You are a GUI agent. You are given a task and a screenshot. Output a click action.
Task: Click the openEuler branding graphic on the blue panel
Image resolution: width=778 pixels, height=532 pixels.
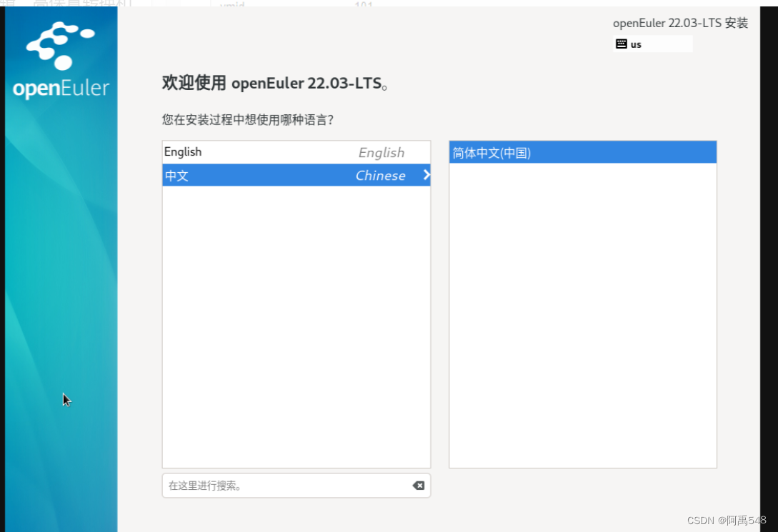(60, 57)
